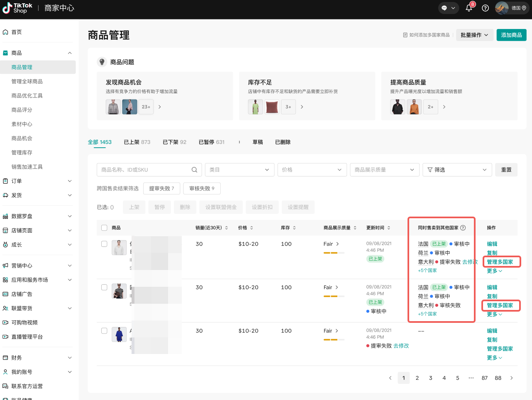Screen dimensions: 532x400
Task: Expand the 批量操作 dropdown
Action: click(x=474, y=35)
